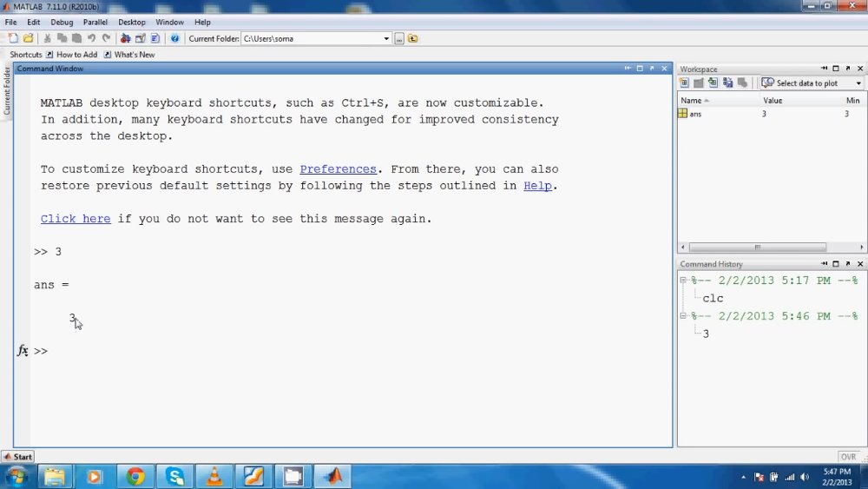Click the Paste toolbar icon
The image size is (868, 489).
tap(76, 38)
